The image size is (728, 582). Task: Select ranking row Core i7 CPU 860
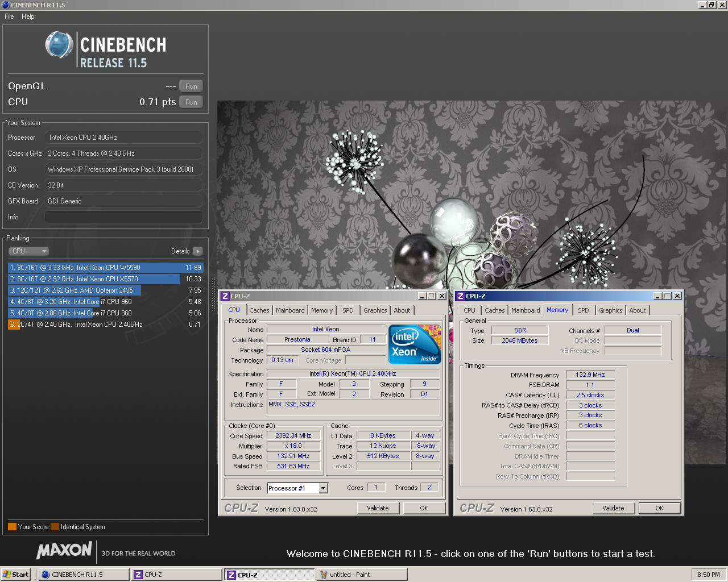(106, 313)
